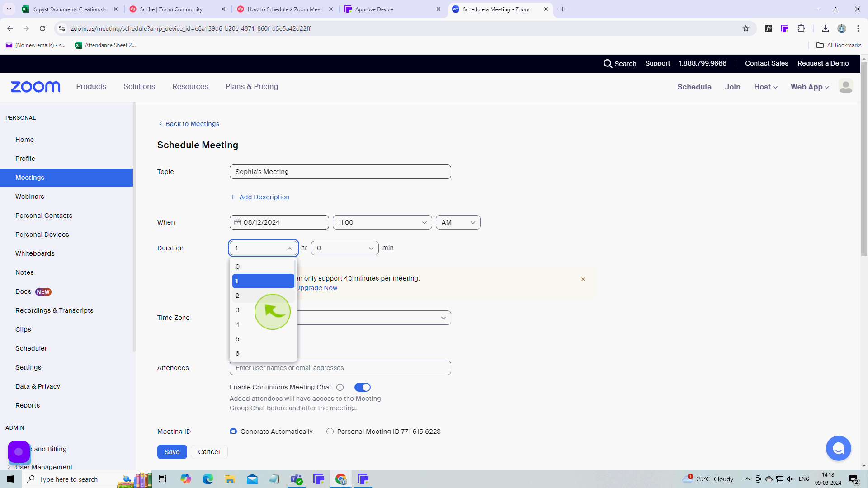868x488 pixels.
Task: Open Mail app from taskbar
Action: click(252, 479)
